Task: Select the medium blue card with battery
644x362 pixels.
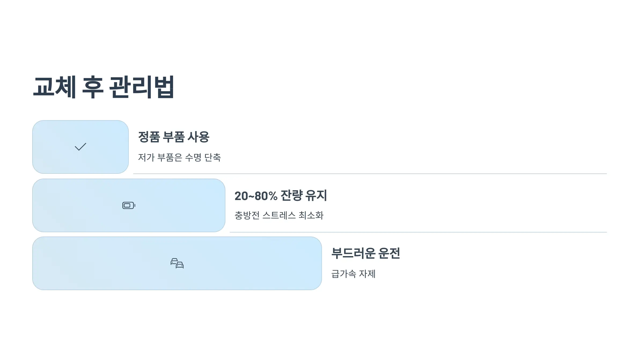Action: 129,205
